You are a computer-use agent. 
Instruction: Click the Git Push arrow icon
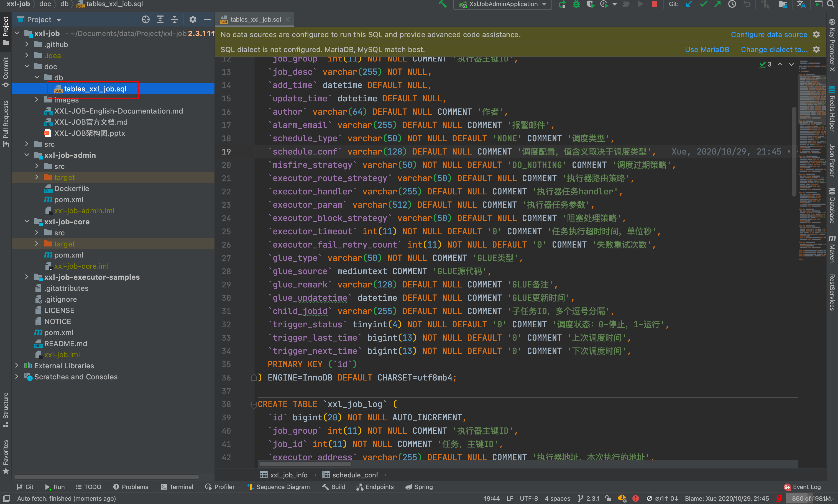pyautogui.click(x=718, y=4)
